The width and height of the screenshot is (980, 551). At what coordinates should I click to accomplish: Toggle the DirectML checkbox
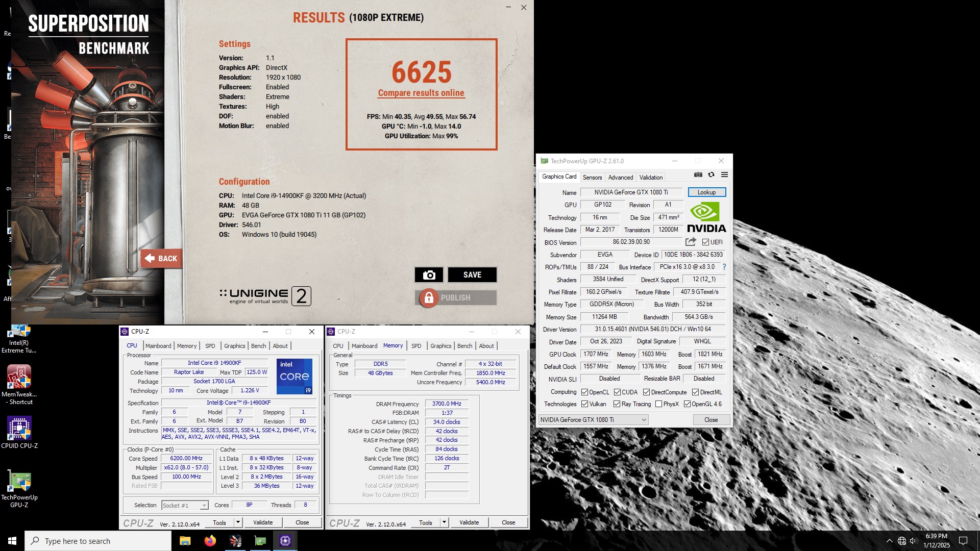pyautogui.click(x=695, y=392)
